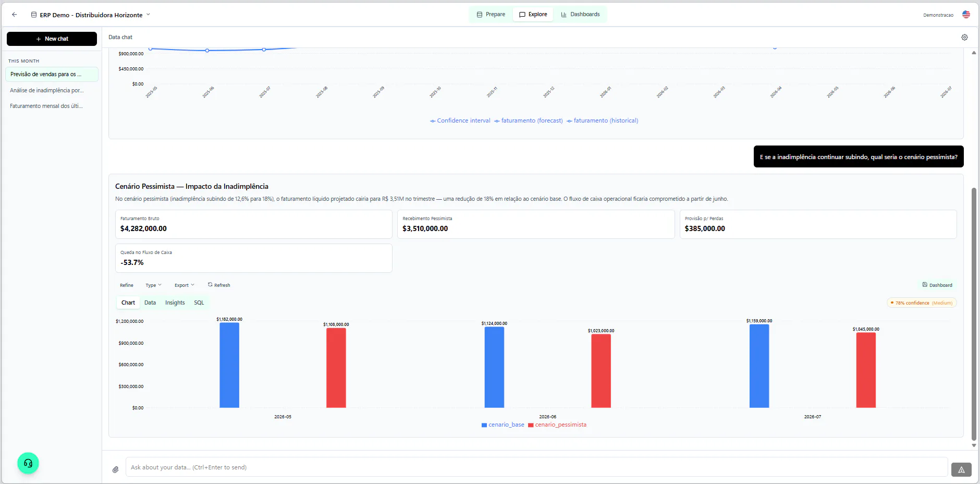Start a New chat
The width and height of the screenshot is (980, 484).
tap(52, 39)
